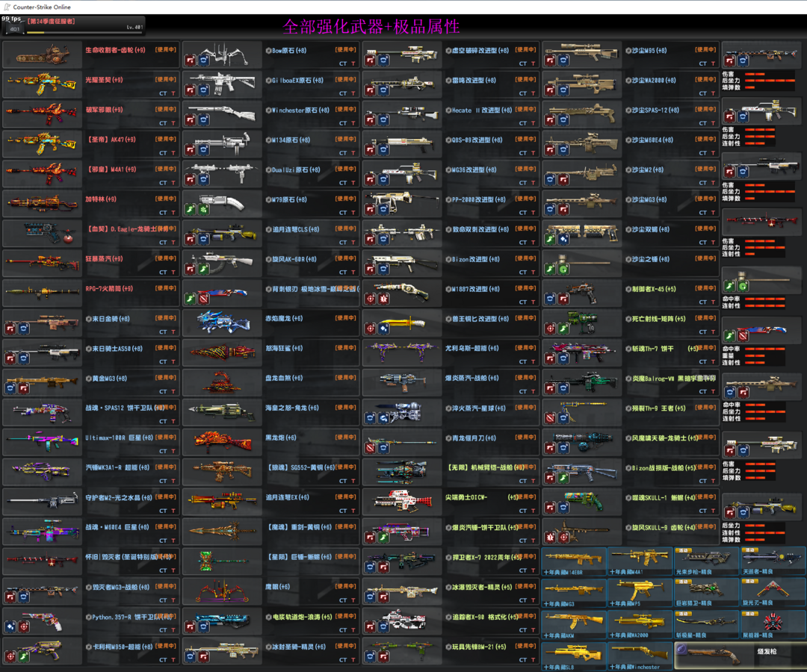Click 使用中 status on 沙尘M95 row
This screenshot has height=672, width=807.
[x=705, y=50]
